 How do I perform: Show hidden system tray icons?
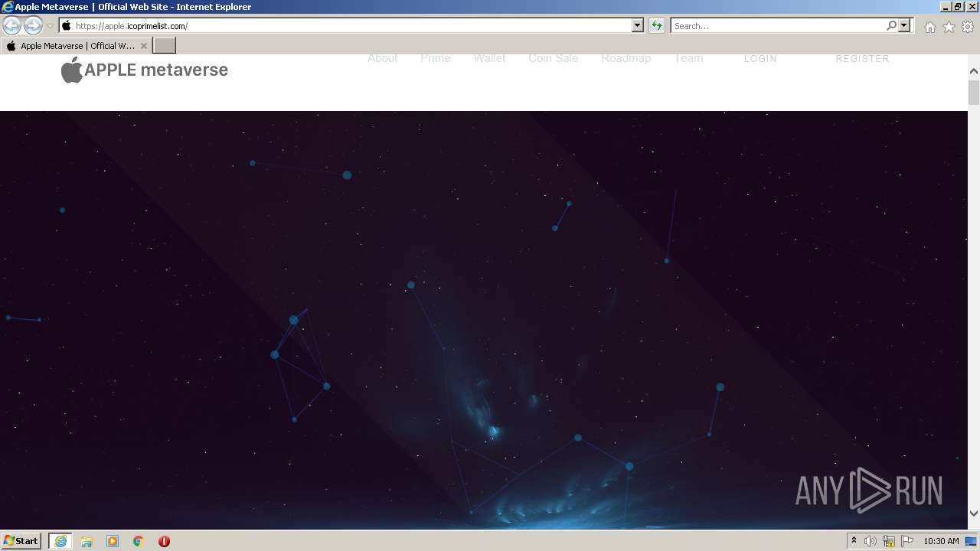click(854, 541)
